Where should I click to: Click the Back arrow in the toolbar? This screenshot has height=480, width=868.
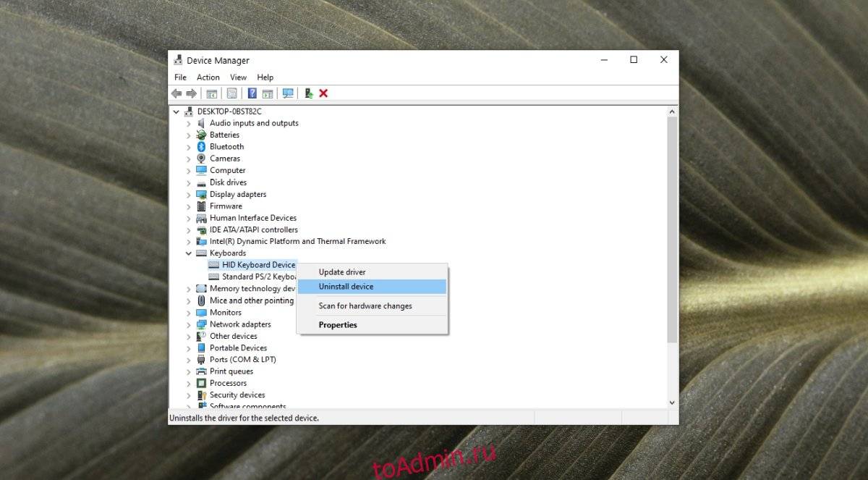click(176, 93)
